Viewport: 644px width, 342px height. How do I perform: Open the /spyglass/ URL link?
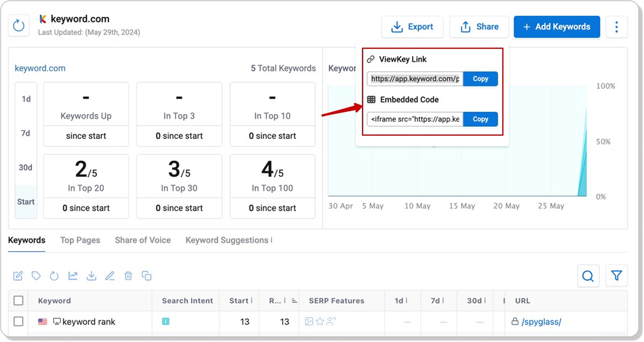point(541,322)
